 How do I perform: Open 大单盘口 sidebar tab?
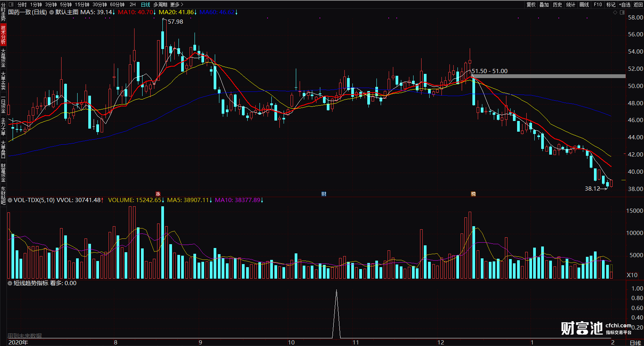pyautogui.click(x=3, y=150)
